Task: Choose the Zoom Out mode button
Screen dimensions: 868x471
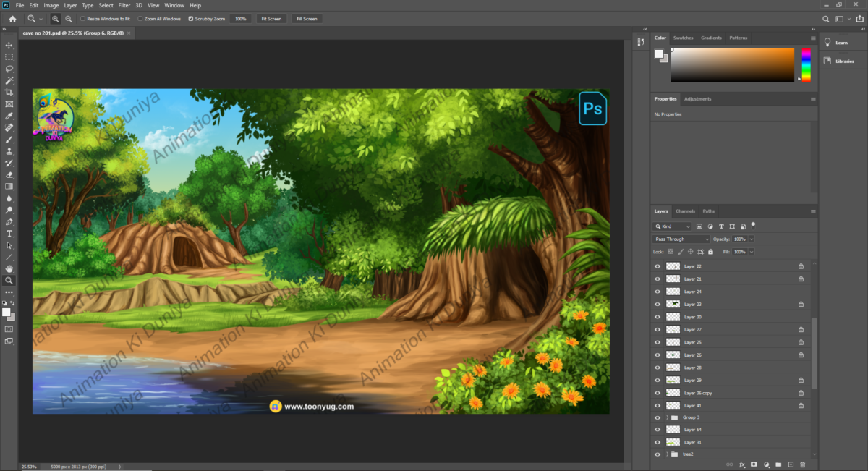Action: [x=68, y=18]
